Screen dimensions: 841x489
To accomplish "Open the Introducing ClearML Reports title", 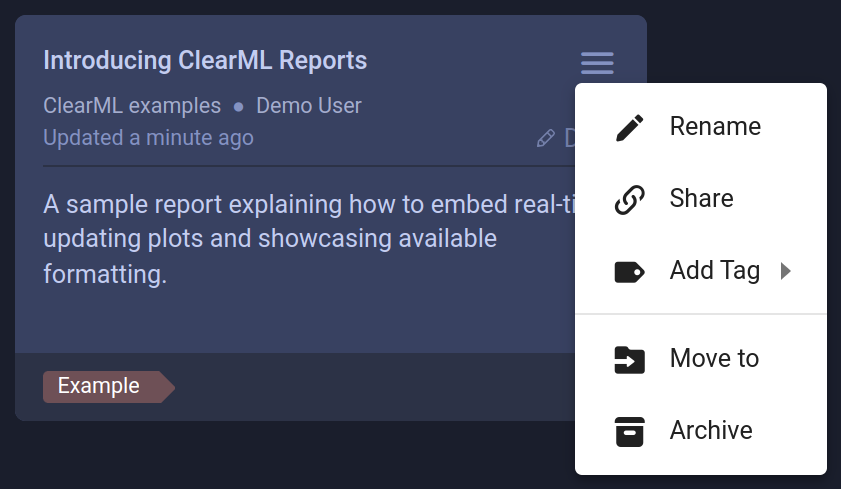I will click(205, 61).
